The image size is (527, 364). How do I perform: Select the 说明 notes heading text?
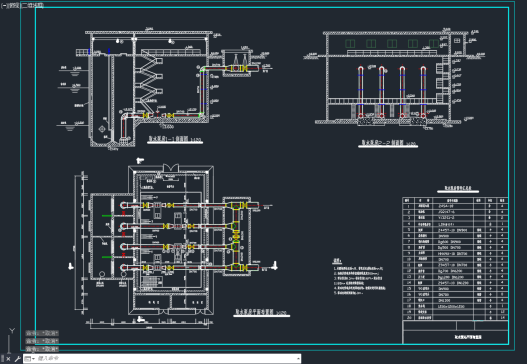coord(337,260)
